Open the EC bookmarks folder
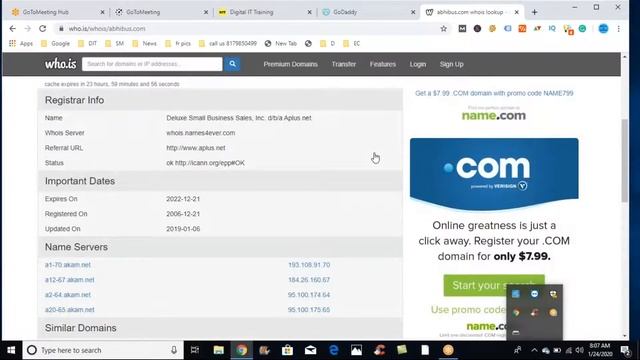The image size is (640, 360). click(352, 43)
